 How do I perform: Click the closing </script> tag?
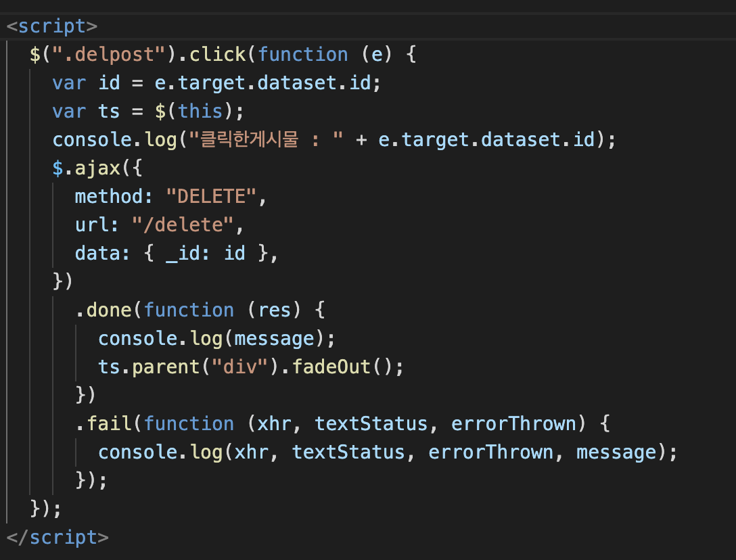[57, 538]
